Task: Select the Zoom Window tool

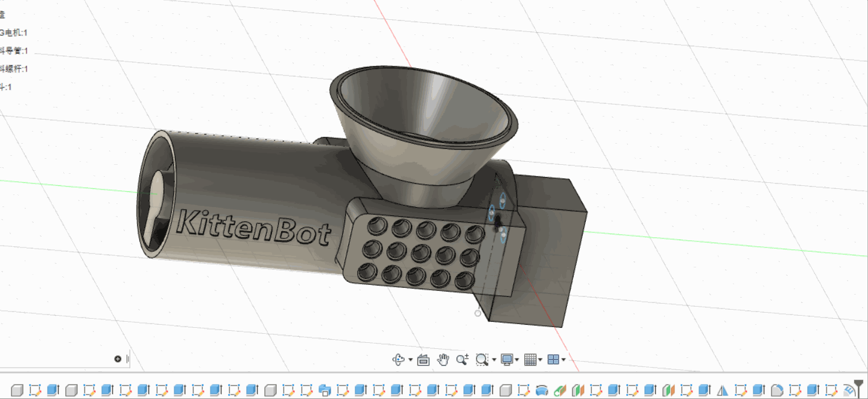Action: (x=481, y=360)
